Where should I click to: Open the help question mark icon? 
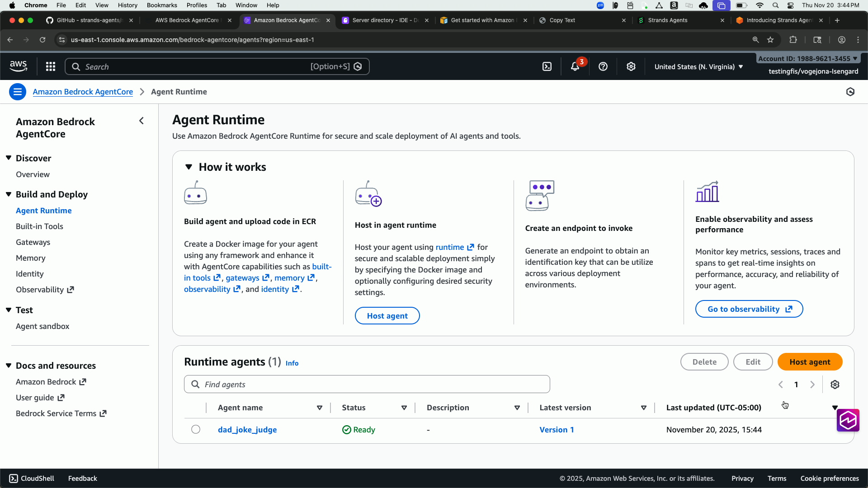(603, 67)
